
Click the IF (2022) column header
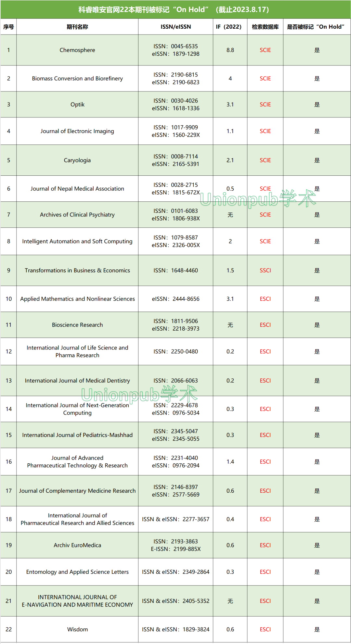[230, 27]
